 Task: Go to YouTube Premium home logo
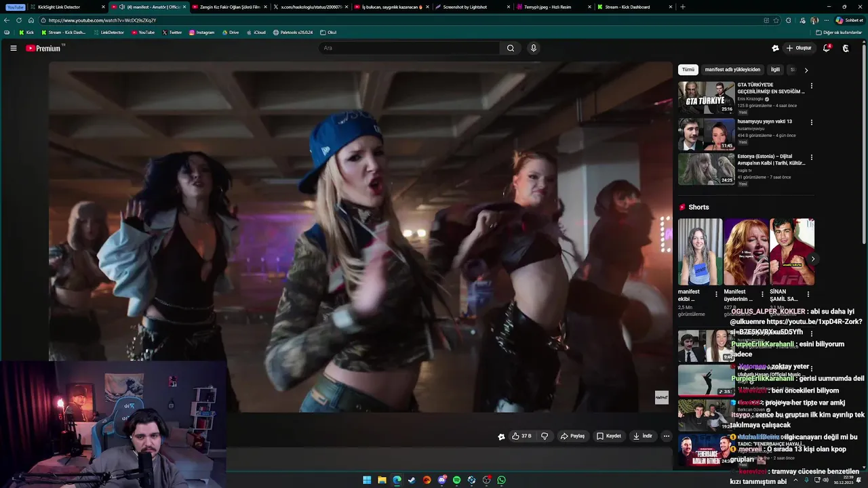pos(45,48)
